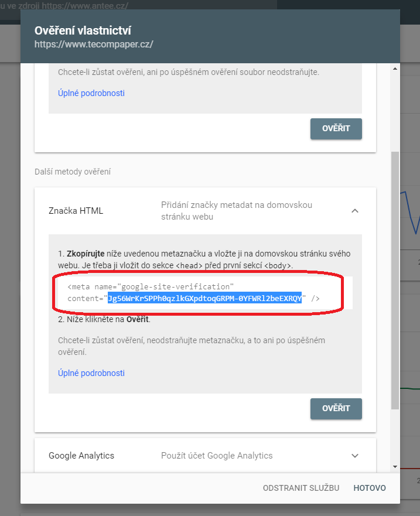Open Úplné podrobnosti link under the metatag instructions
The width and height of the screenshot is (420, 516).
pos(91,373)
